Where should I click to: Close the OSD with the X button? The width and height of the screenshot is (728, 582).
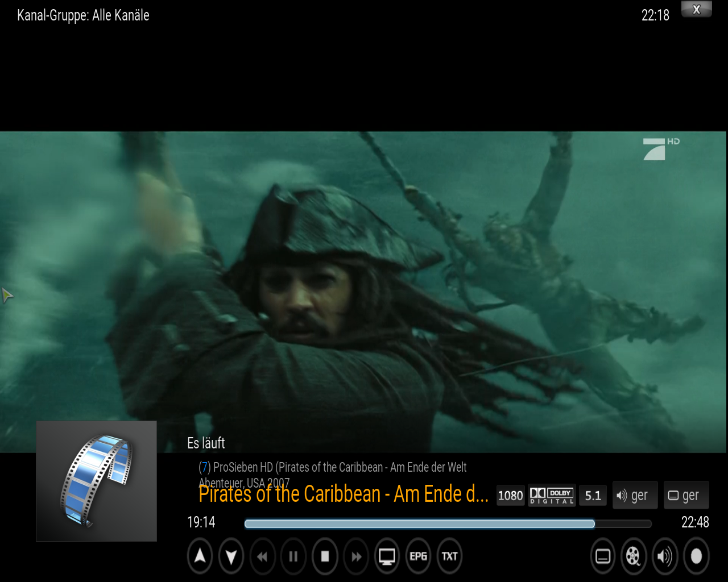click(696, 10)
